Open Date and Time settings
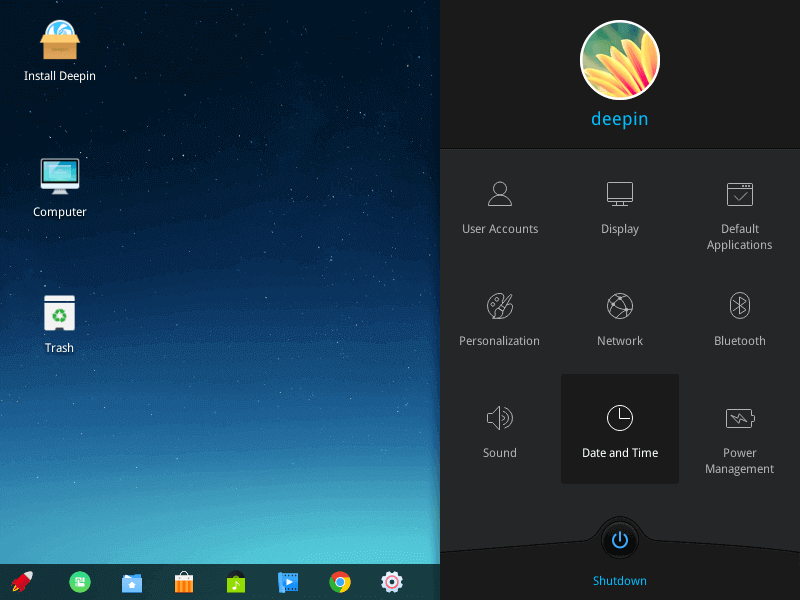Image resolution: width=800 pixels, height=600 pixels. click(620, 429)
